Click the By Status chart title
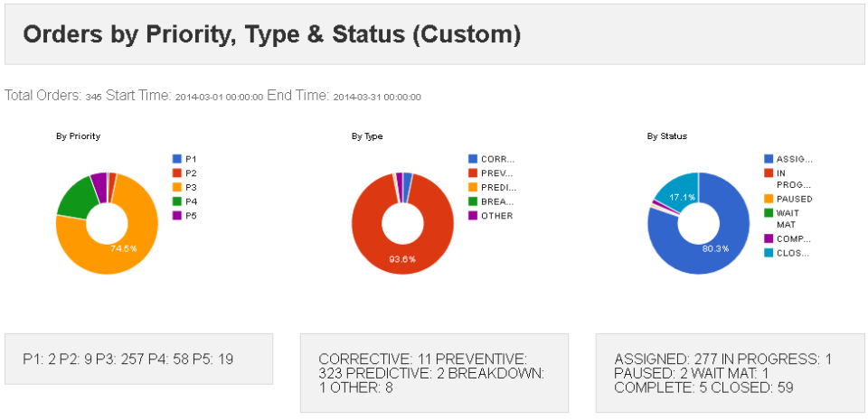868x420 pixels. (x=666, y=136)
